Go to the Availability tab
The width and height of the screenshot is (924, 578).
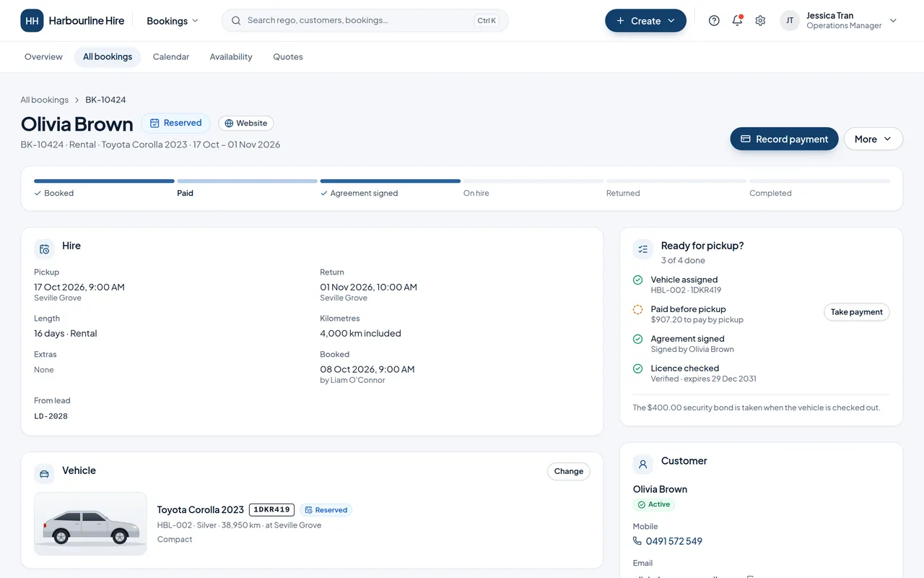coord(231,57)
